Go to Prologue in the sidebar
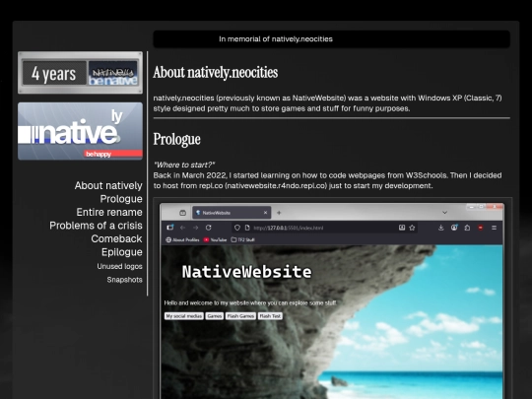Image resolution: width=532 pixels, height=399 pixels. point(121,199)
